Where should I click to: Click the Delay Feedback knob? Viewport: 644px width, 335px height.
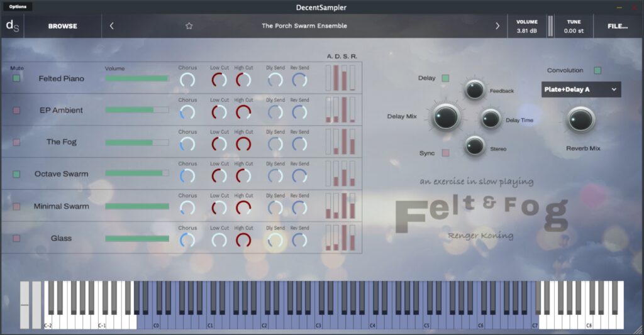(474, 89)
